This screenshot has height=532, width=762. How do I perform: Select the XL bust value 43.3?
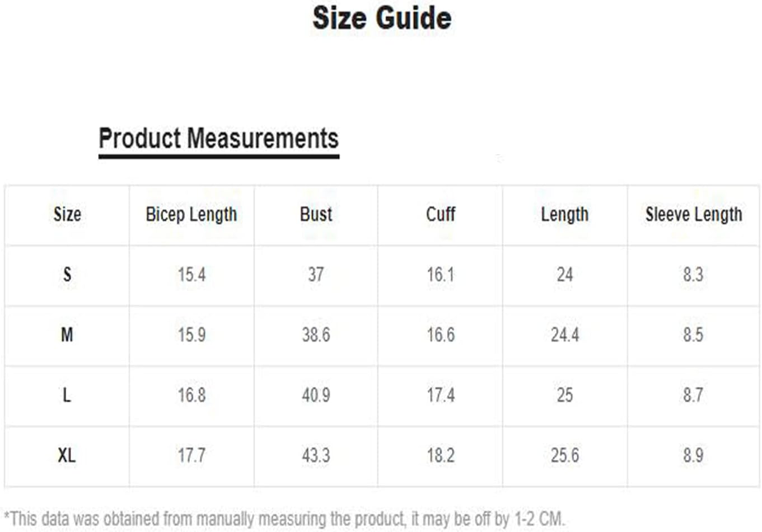pyautogui.click(x=316, y=455)
